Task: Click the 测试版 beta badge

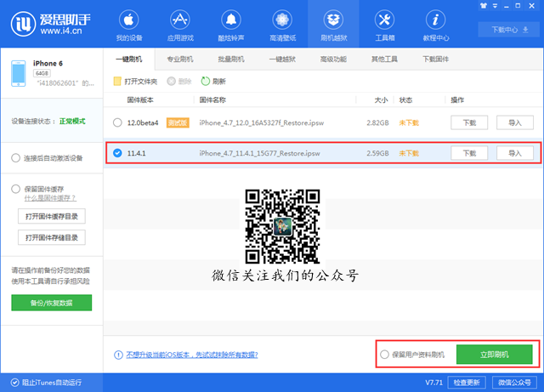Action: click(178, 122)
